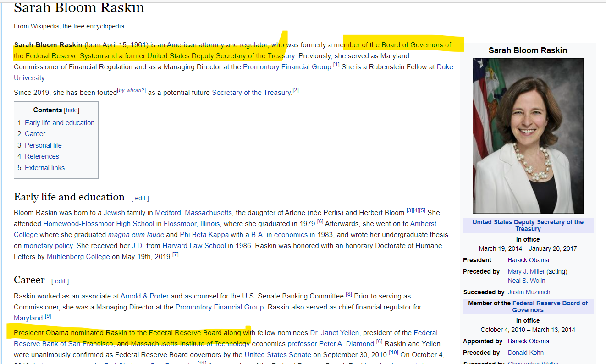Click the J.D. link
Screen dimensions: 606x364
tap(138, 246)
